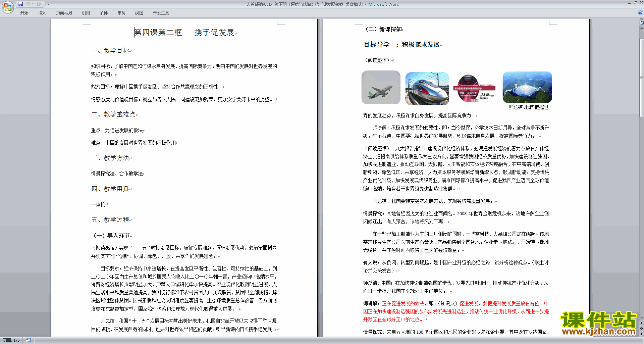
Task: Undo the last action
Action: [x=28, y=4]
